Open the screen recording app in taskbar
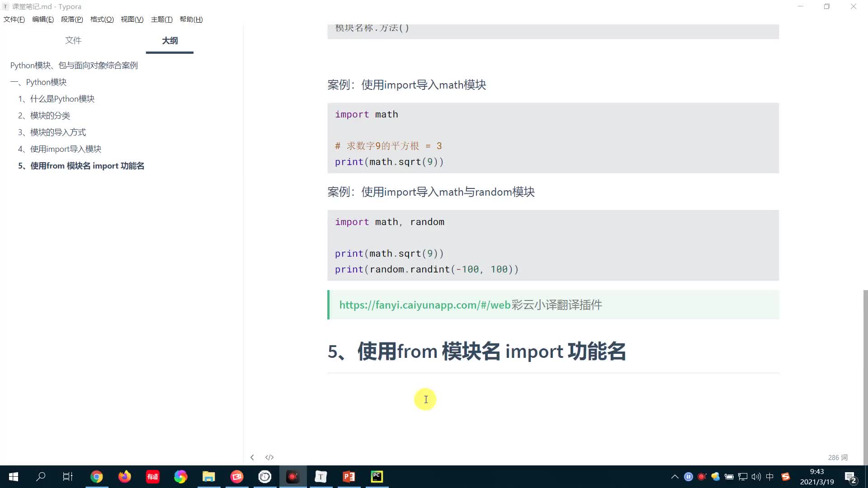 click(x=293, y=477)
